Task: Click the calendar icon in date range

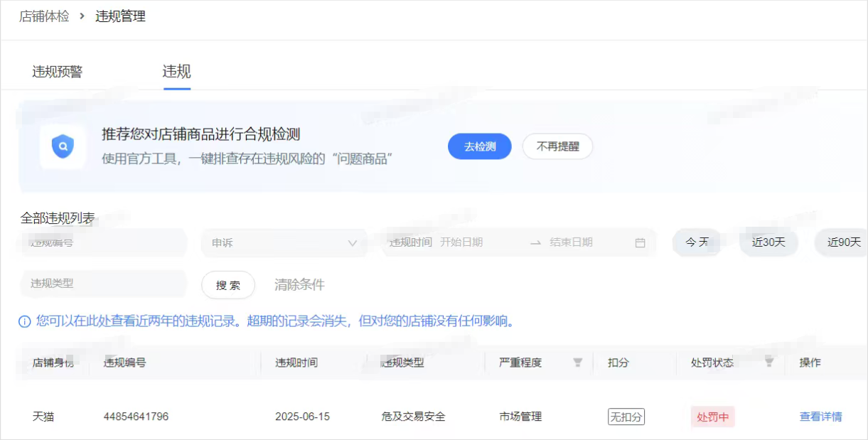Action: [640, 242]
